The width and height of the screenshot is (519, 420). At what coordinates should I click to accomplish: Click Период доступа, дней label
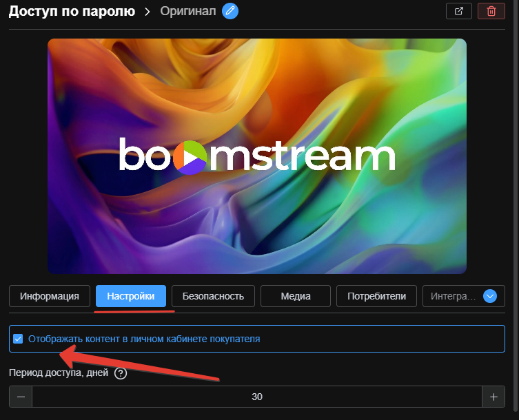click(x=59, y=372)
